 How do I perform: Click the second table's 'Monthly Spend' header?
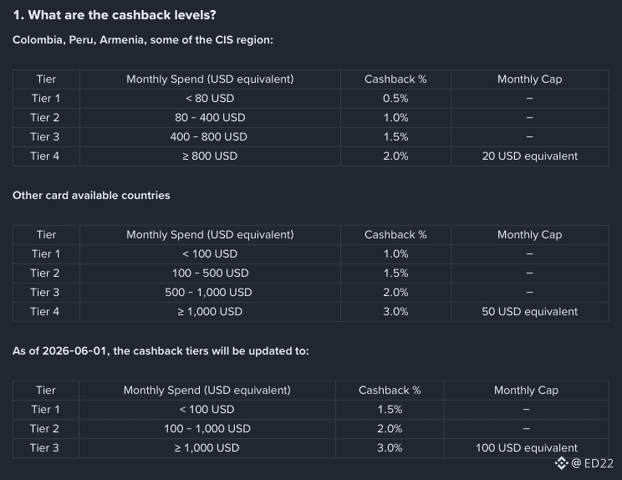point(210,235)
